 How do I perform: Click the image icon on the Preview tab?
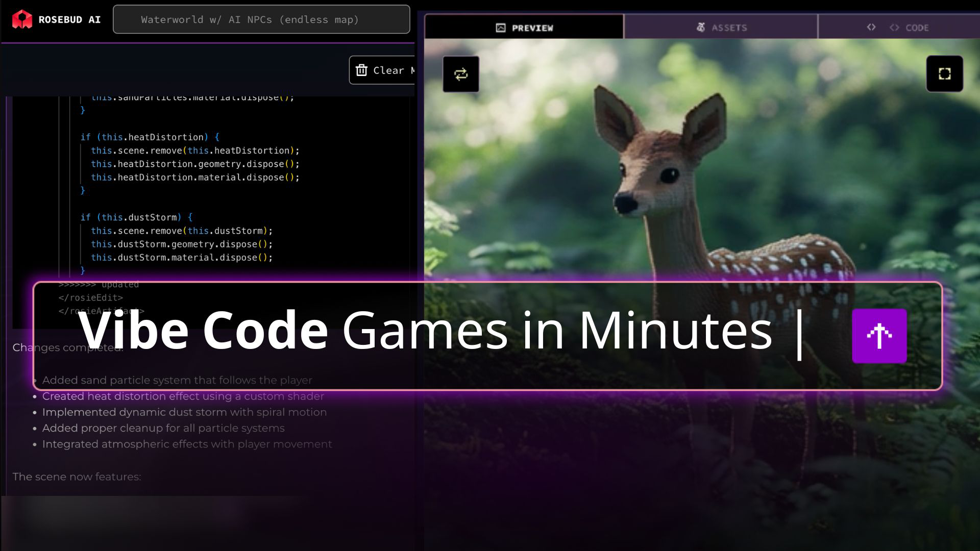501,28
